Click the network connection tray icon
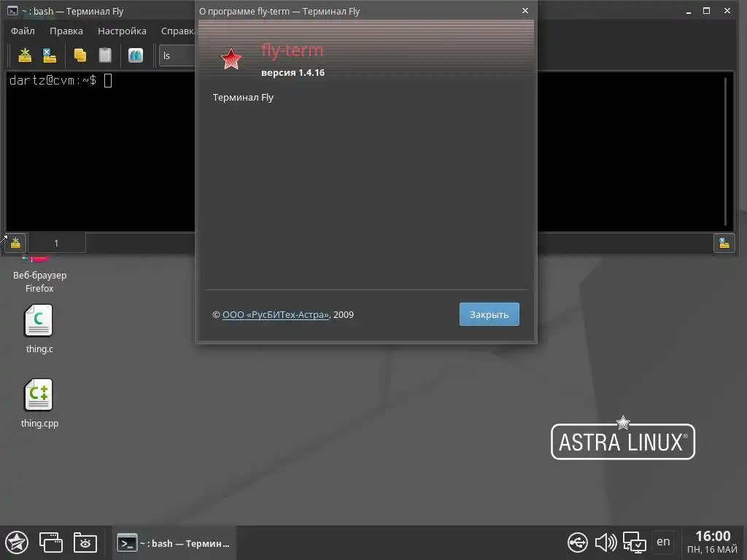Viewport: 747px width, 560px height. tap(635, 542)
